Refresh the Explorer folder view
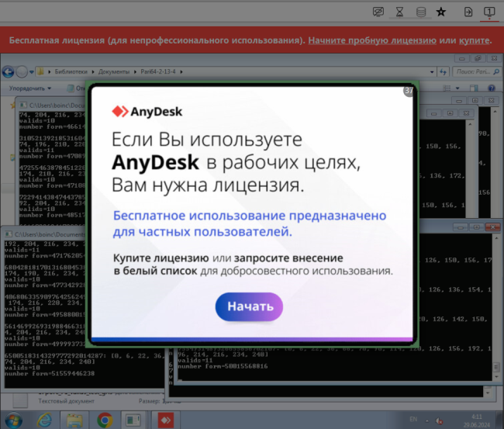 (x=444, y=71)
